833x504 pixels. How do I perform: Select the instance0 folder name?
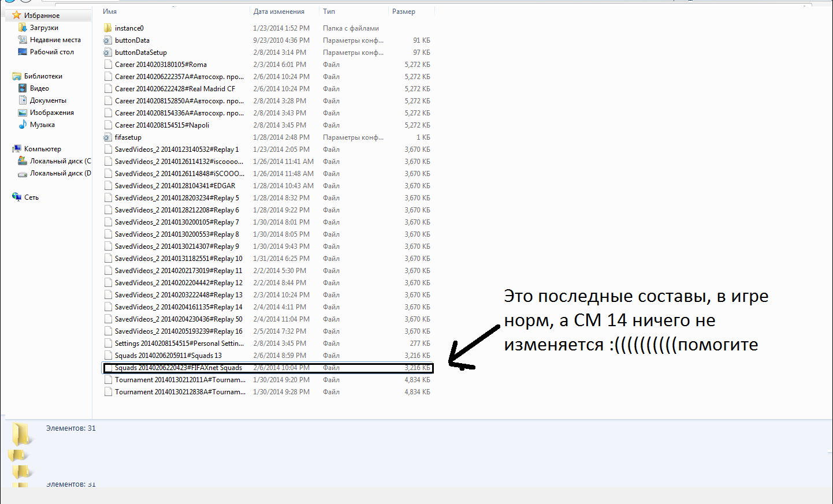coord(129,28)
